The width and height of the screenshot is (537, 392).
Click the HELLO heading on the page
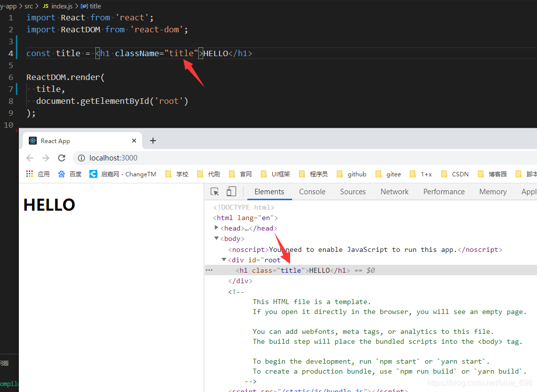click(49, 205)
